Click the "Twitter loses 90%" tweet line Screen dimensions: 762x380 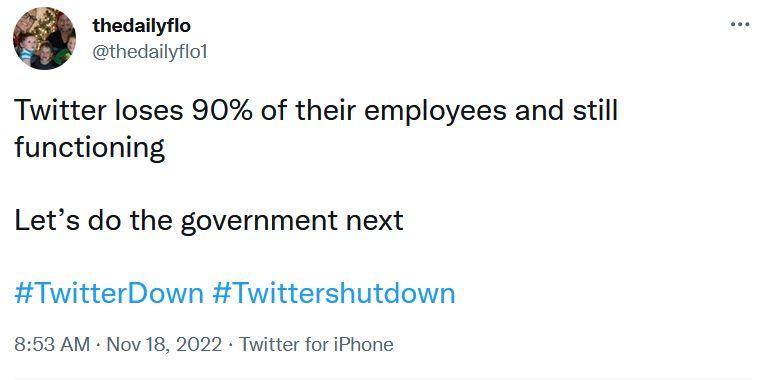tap(316, 111)
